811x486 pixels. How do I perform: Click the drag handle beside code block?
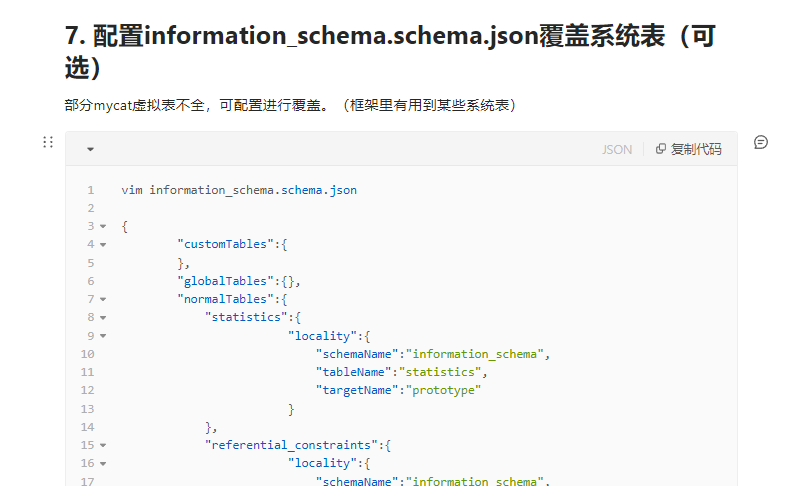[x=48, y=142]
